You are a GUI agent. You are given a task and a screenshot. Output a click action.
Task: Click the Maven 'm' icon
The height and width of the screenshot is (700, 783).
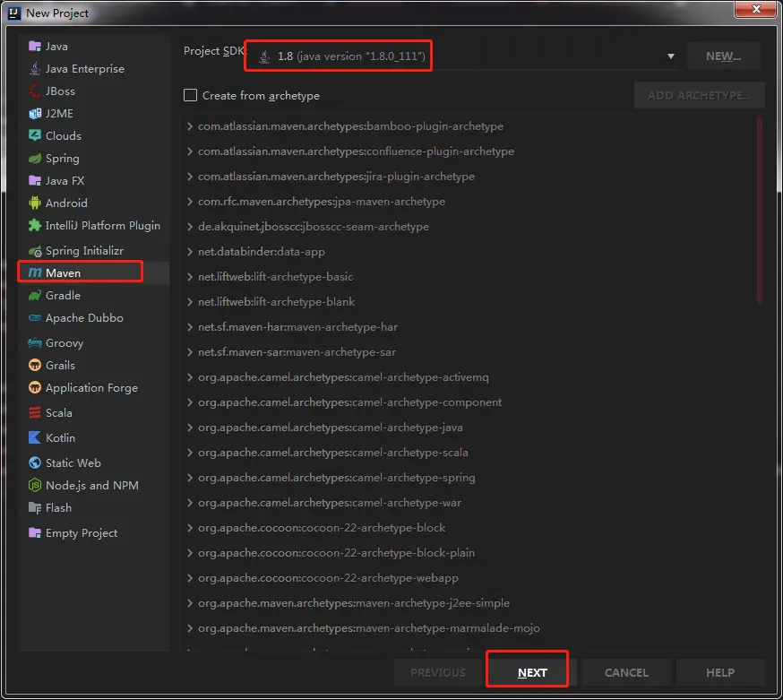[x=34, y=272]
